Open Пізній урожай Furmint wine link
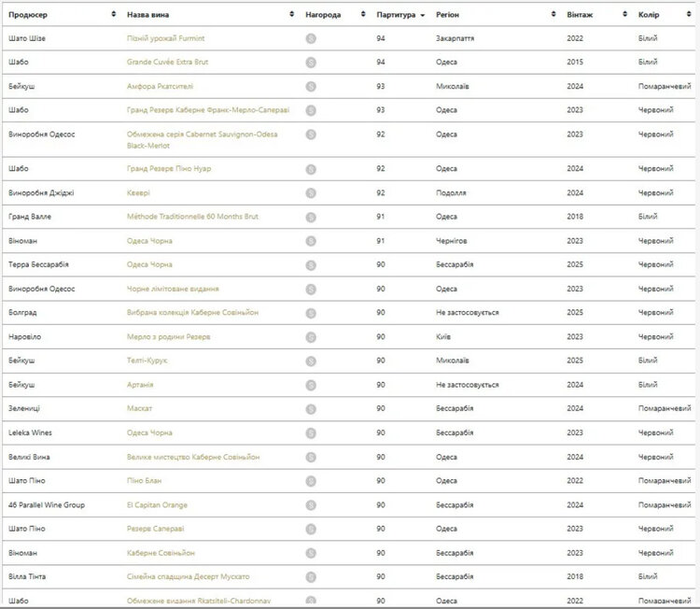Image resolution: width=700 pixels, height=609 pixels. 165,38
